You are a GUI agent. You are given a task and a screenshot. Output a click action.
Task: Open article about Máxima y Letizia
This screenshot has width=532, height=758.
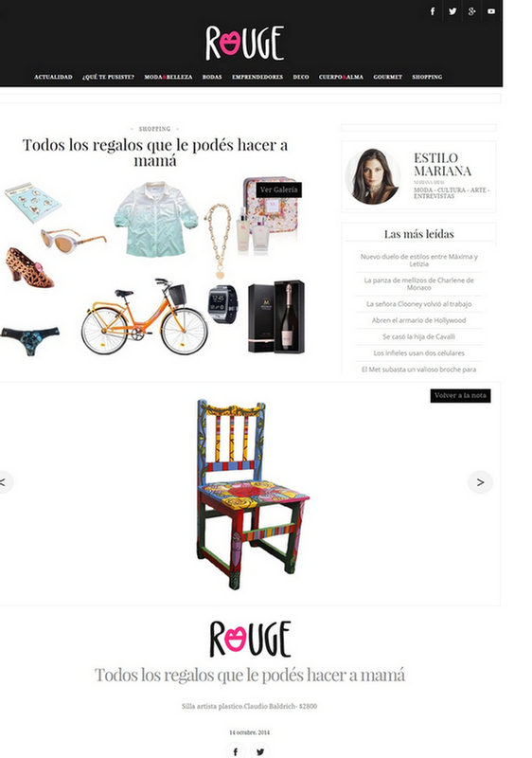419,260
